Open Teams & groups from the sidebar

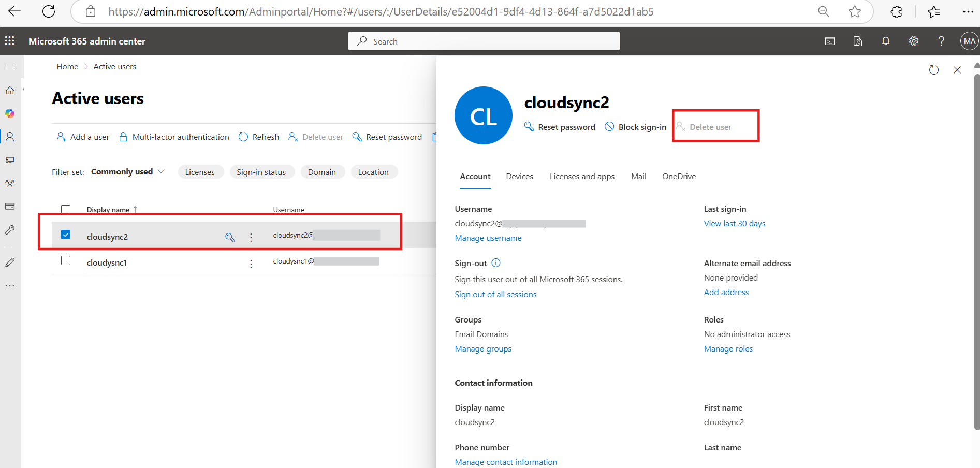(x=9, y=183)
